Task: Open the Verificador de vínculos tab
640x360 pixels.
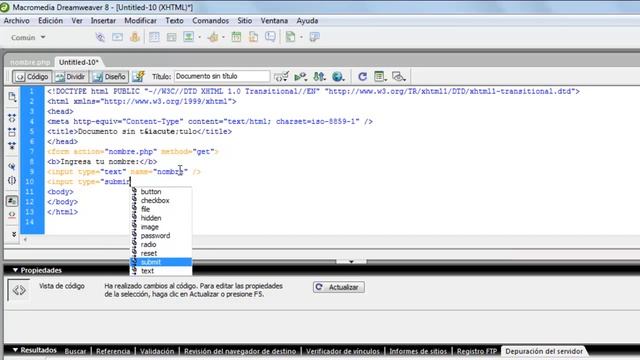Action: pos(342,351)
